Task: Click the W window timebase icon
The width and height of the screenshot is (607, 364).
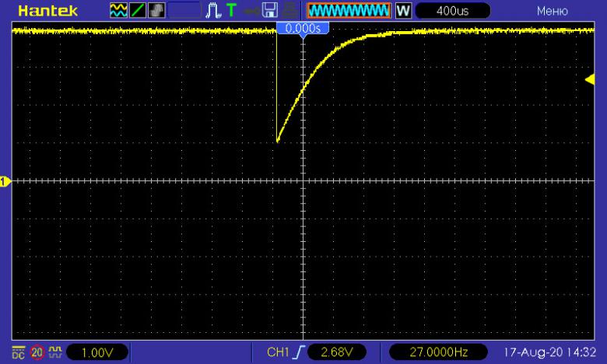Action: [x=403, y=11]
